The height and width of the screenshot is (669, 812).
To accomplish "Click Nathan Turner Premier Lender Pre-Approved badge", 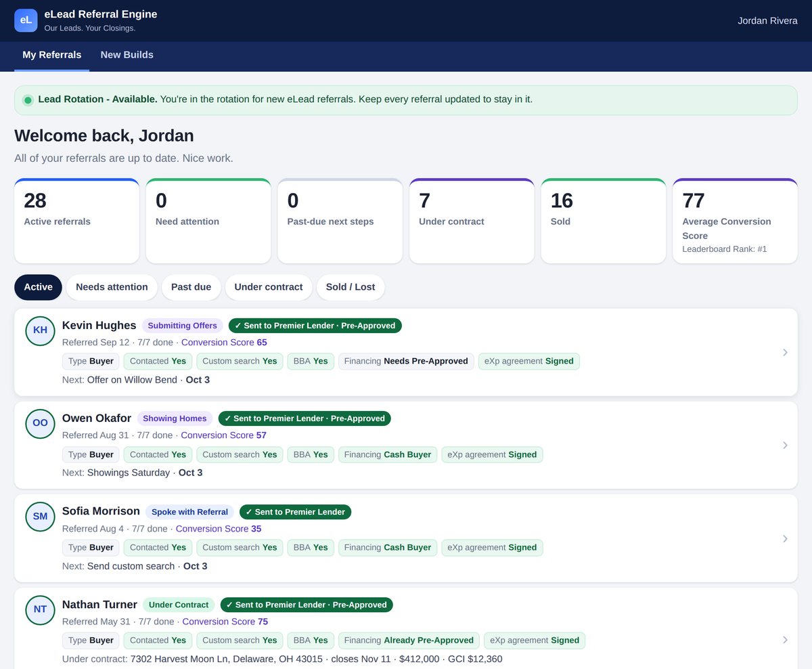I will pyautogui.click(x=307, y=605).
